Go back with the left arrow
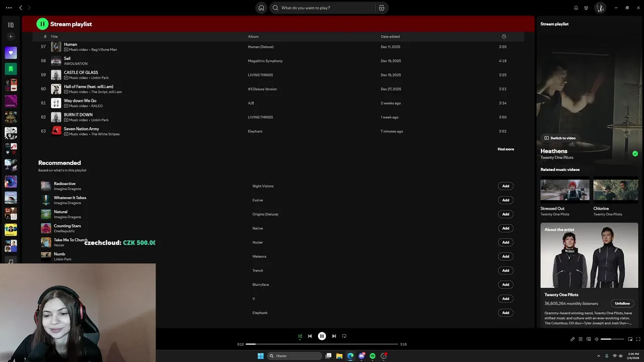This screenshot has width=644, height=362. [x=21, y=8]
